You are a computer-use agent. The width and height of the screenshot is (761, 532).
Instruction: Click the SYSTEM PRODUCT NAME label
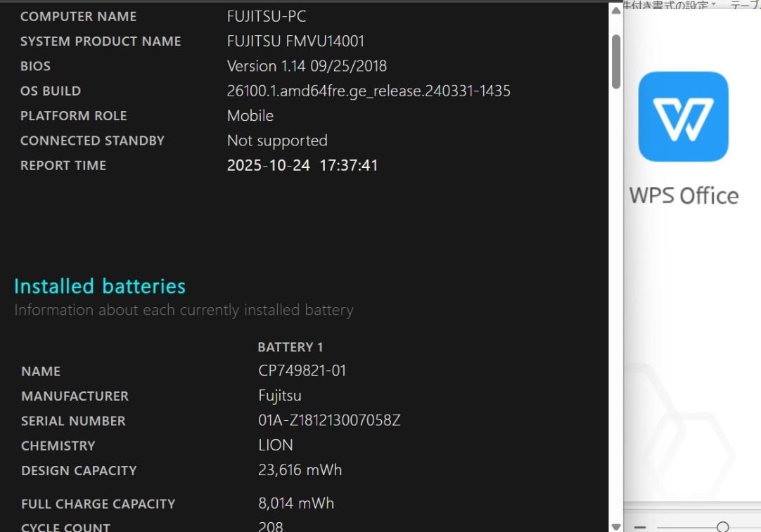101,41
